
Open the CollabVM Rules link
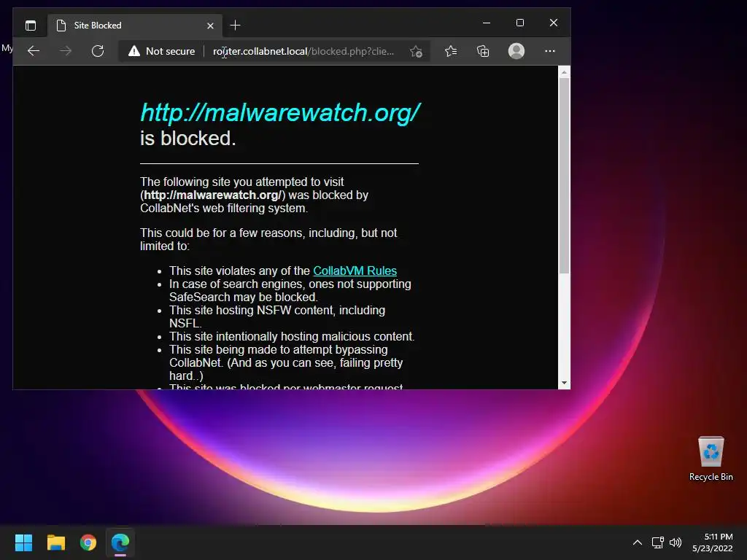[x=355, y=271]
